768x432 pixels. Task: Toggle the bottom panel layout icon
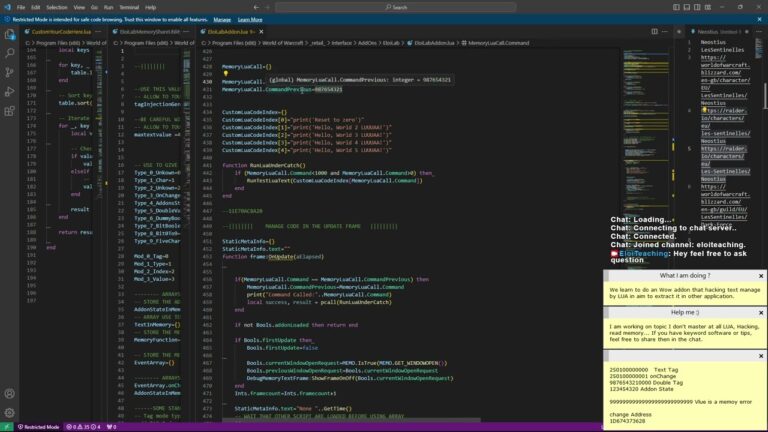[687, 7]
